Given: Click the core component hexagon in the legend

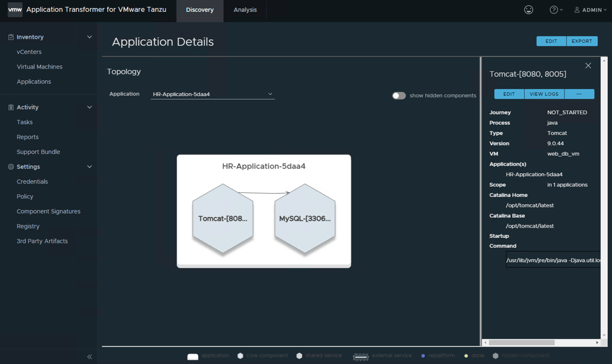Looking at the screenshot, I should pyautogui.click(x=240, y=355).
